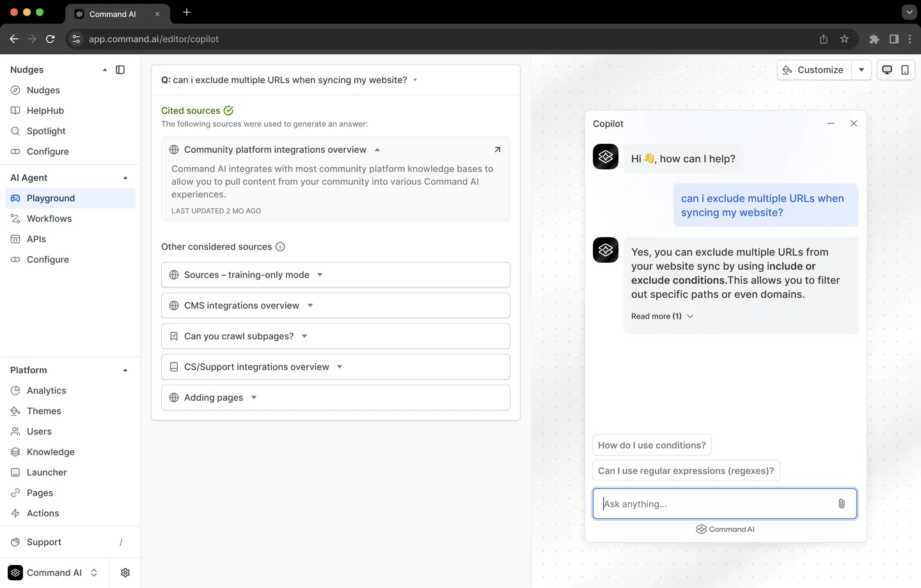The width and height of the screenshot is (921, 588).
Task: Open Users in the Platform section
Action: click(70, 431)
